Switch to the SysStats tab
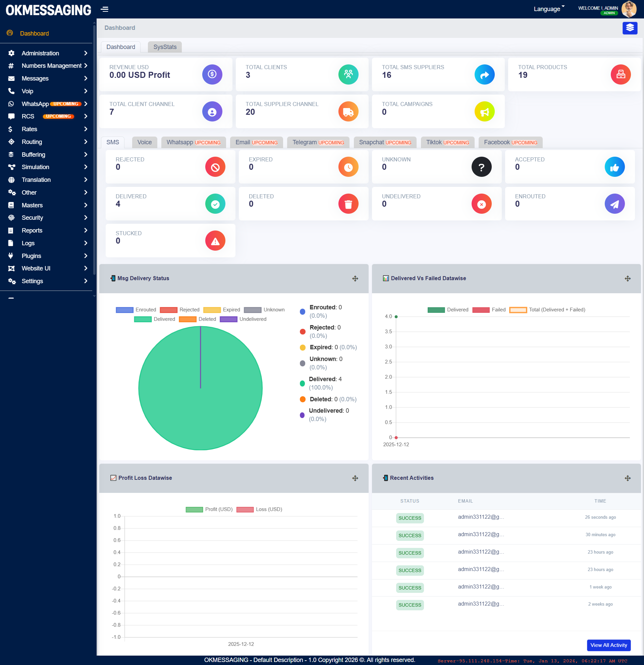Screen dimensions: 644x665 (x=165, y=47)
